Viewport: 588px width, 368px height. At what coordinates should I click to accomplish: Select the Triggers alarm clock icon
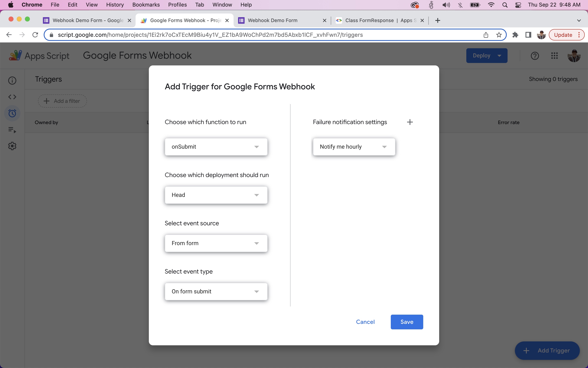coord(12,113)
